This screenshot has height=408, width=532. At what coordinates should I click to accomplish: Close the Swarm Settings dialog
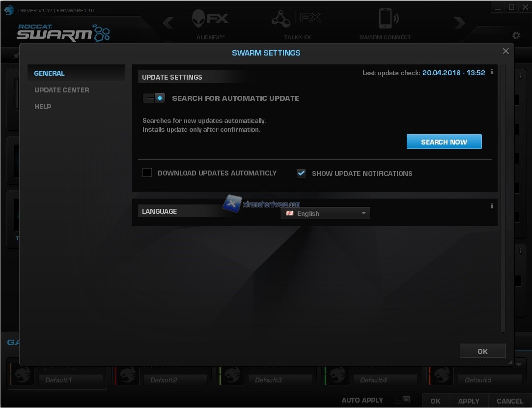pos(505,51)
